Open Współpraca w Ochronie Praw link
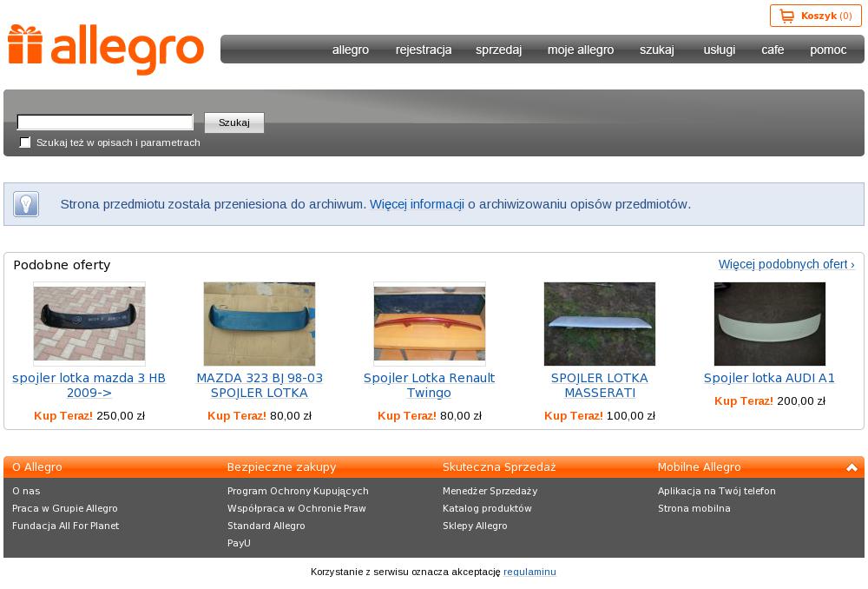Image resolution: width=868 pixels, height=589 pixels. coord(297,508)
